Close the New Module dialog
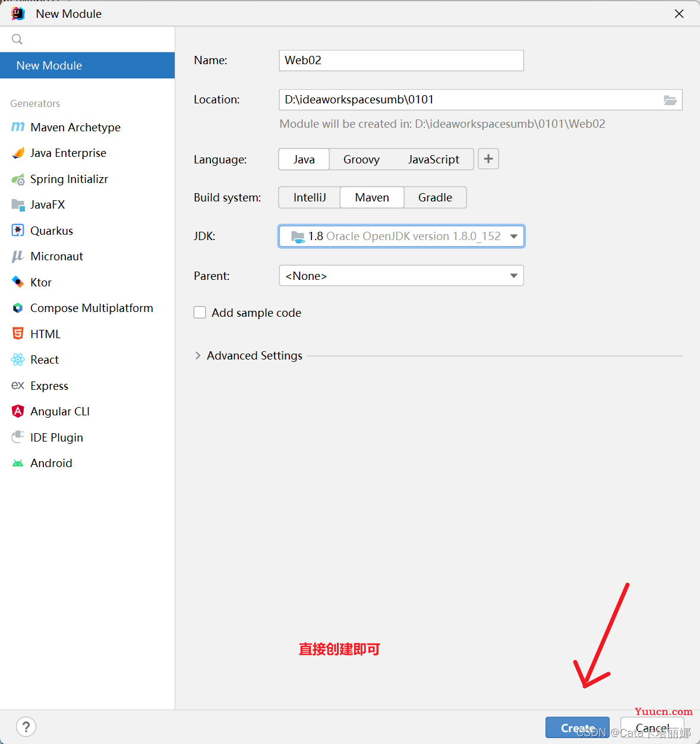 (x=679, y=14)
